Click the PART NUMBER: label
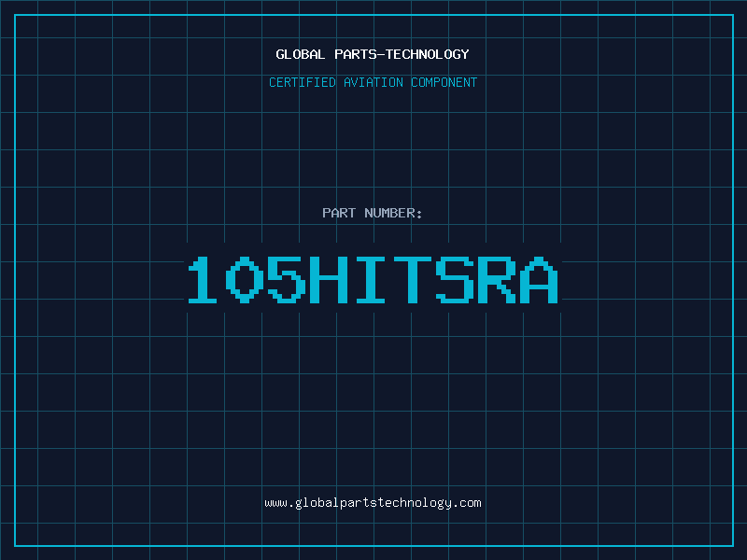 [373, 214]
